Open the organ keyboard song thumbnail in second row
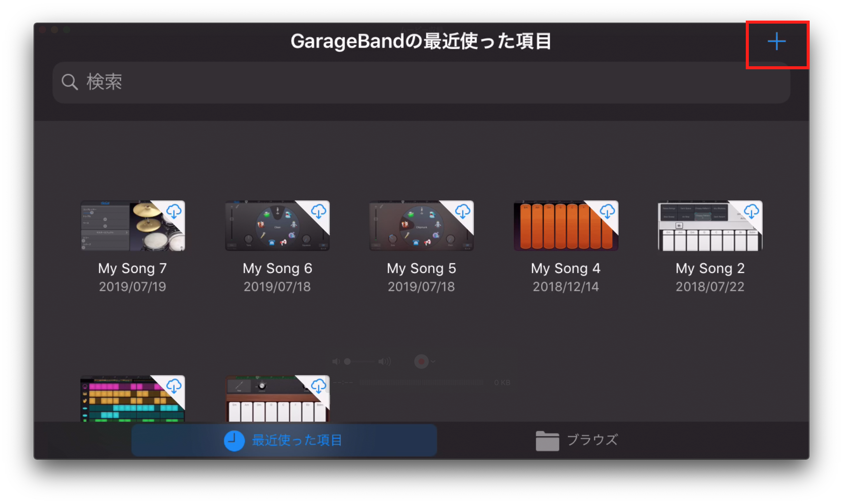 pos(277,398)
